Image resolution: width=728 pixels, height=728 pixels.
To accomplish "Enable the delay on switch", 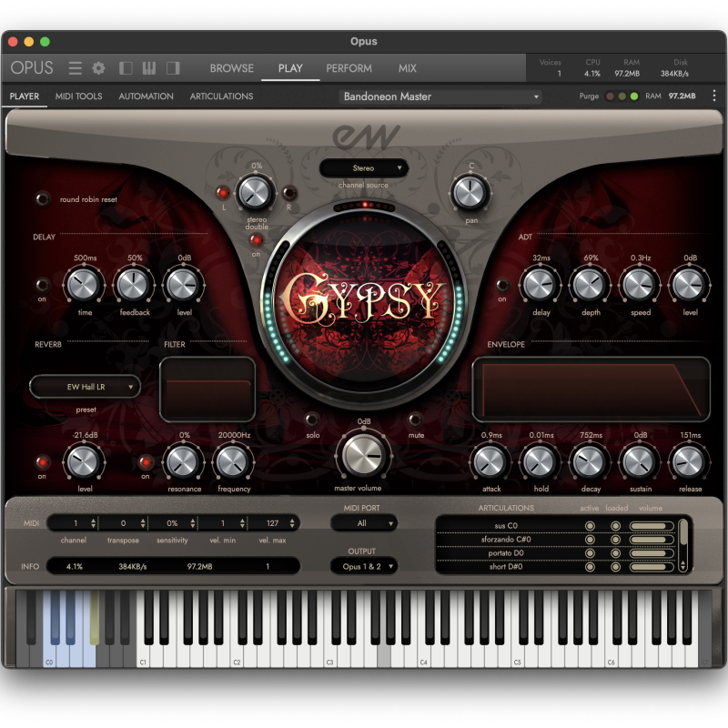I will coord(43,284).
